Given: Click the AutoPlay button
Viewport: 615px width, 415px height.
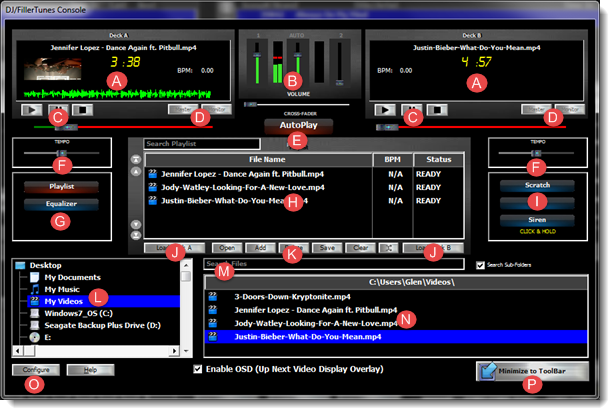Looking at the screenshot, I should tap(298, 126).
